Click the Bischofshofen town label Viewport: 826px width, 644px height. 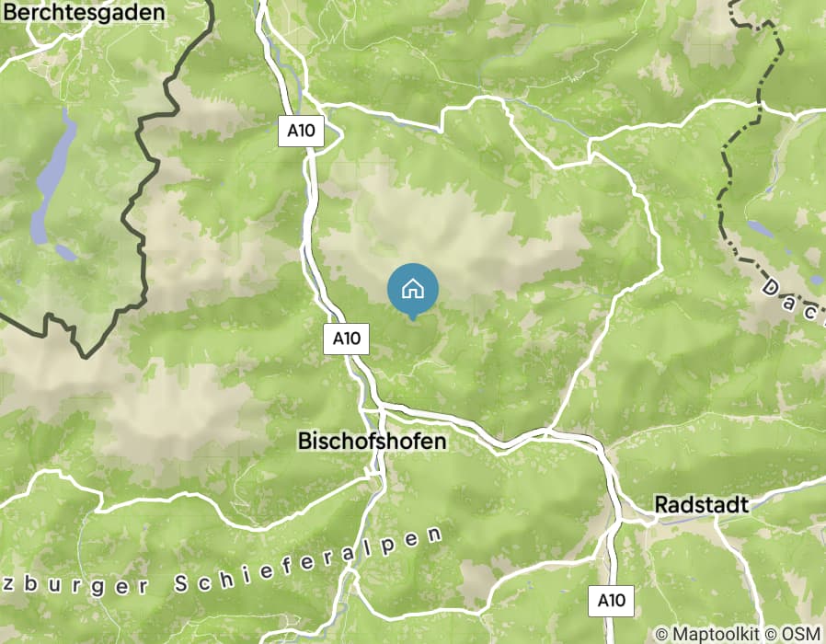coord(373,441)
